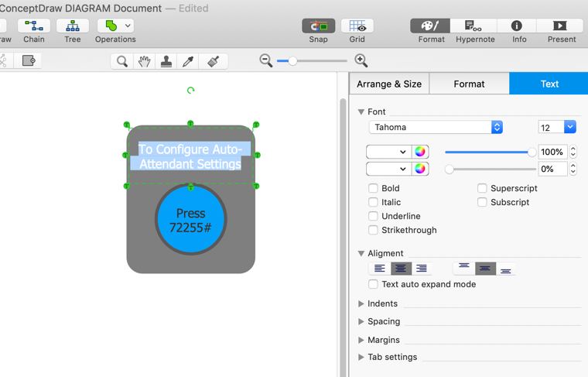Image resolution: width=588 pixels, height=377 pixels.
Task: Enable Text auto expand mode
Action: (x=373, y=284)
